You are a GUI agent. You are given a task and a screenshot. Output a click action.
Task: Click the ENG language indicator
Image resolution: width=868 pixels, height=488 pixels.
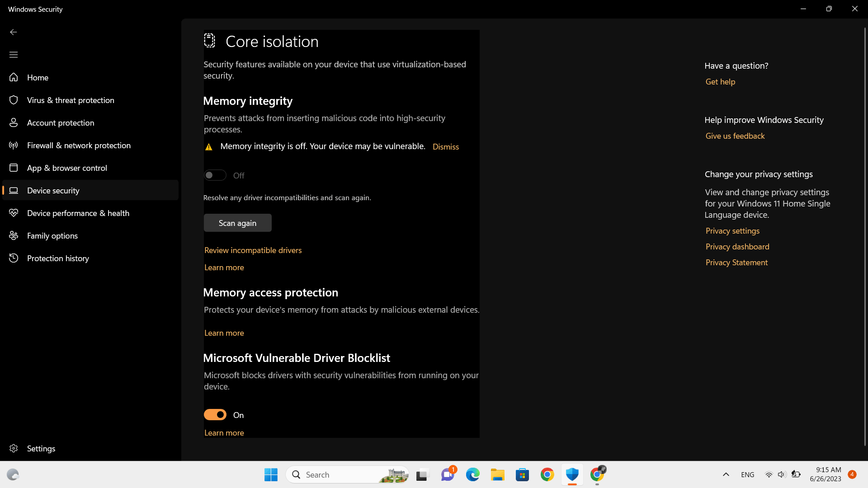(748, 475)
